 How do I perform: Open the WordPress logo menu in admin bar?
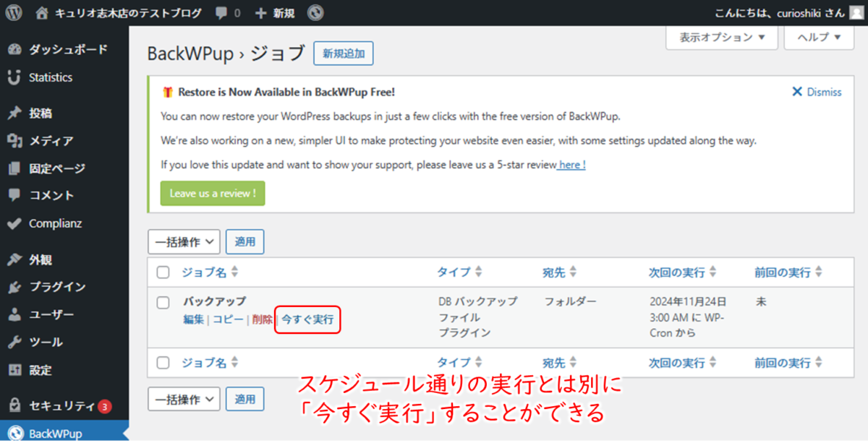14,12
